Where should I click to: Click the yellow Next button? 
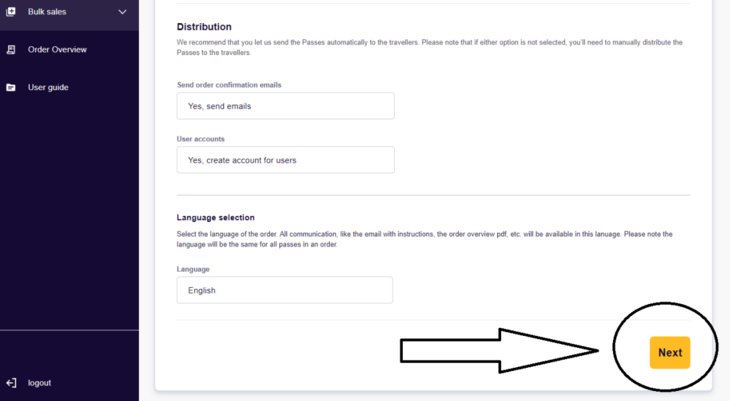pyautogui.click(x=670, y=353)
